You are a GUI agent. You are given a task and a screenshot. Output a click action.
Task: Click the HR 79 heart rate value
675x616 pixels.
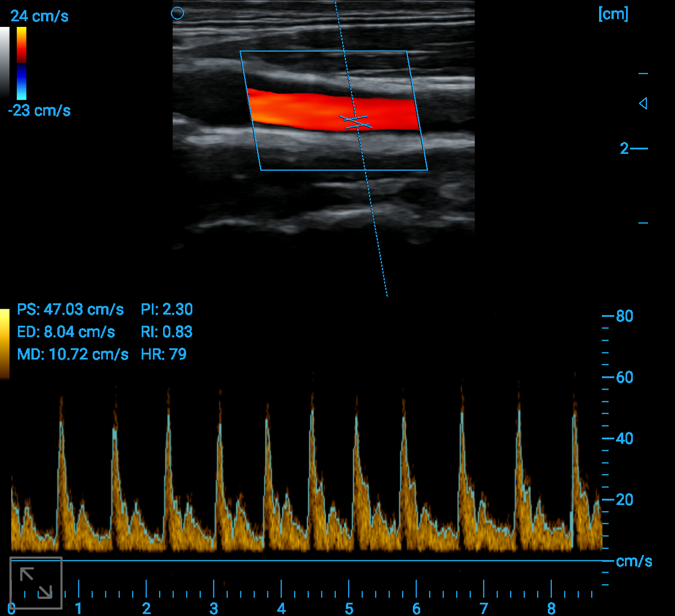(163, 355)
